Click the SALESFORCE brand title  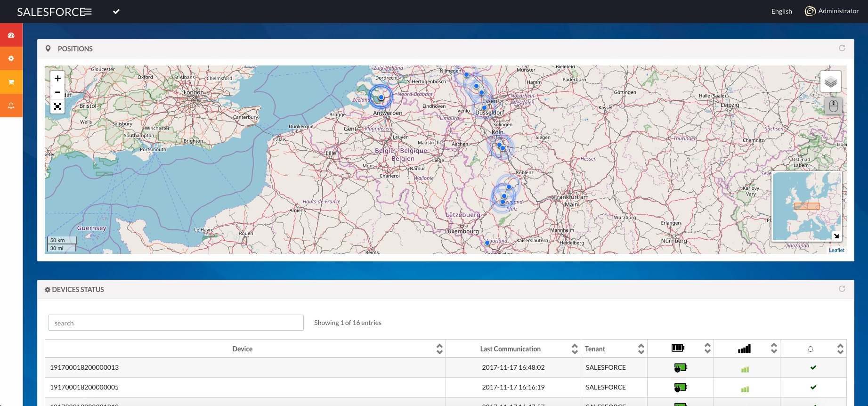[51, 12]
